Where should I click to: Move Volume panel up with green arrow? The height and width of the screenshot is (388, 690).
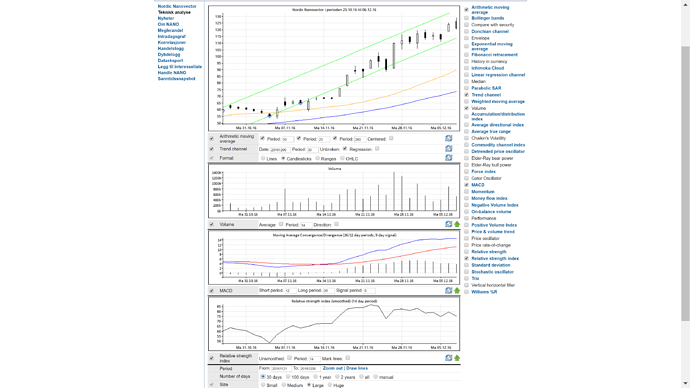pyautogui.click(x=457, y=224)
